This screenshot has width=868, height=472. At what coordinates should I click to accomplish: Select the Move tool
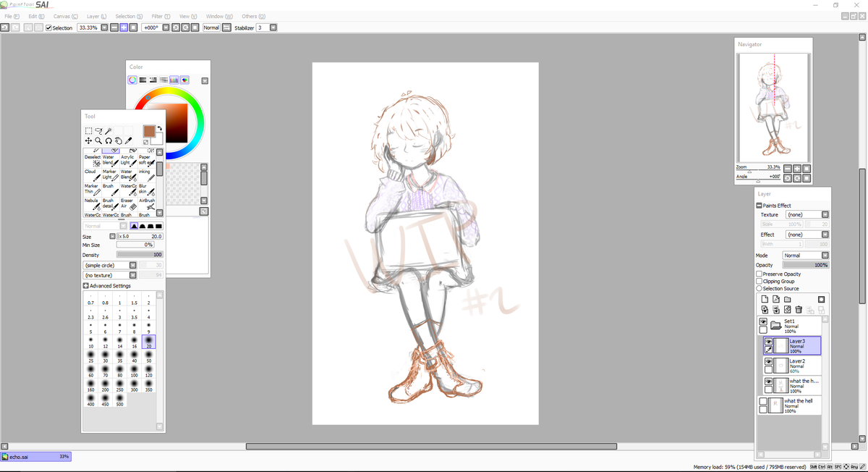tap(88, 140)
